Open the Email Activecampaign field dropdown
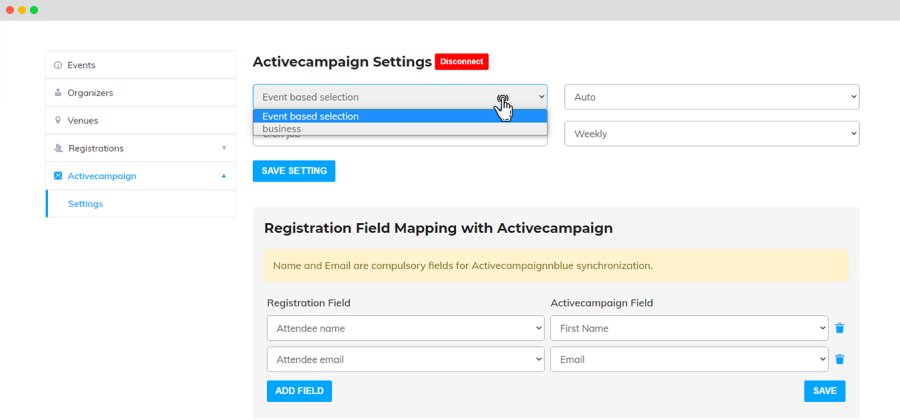This screenshot has width=900, height=420. [x=689, y=359]
